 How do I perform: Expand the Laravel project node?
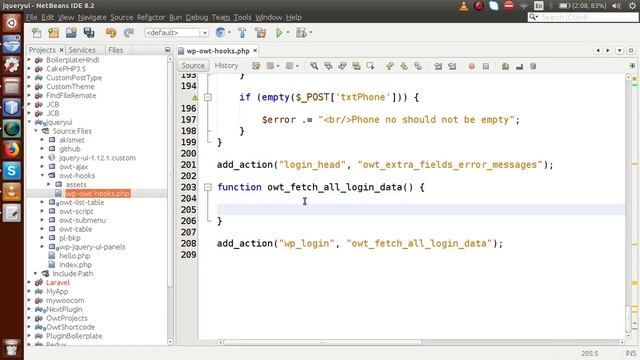coord(29,282)
